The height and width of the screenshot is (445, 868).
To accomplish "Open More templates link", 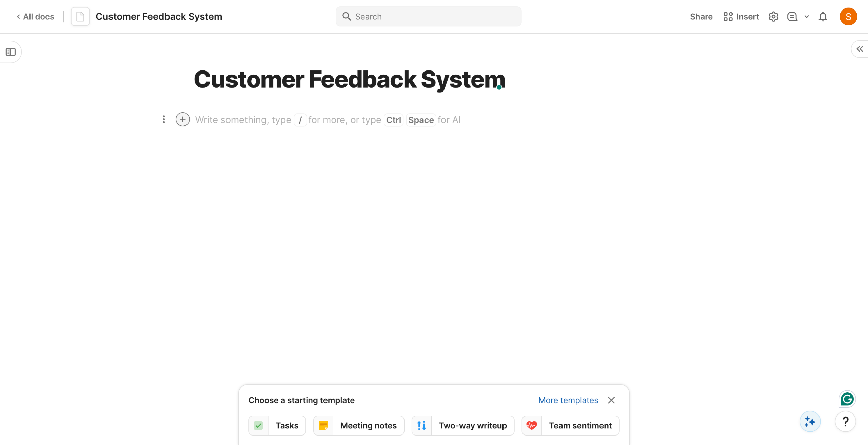I will point(568,400).
